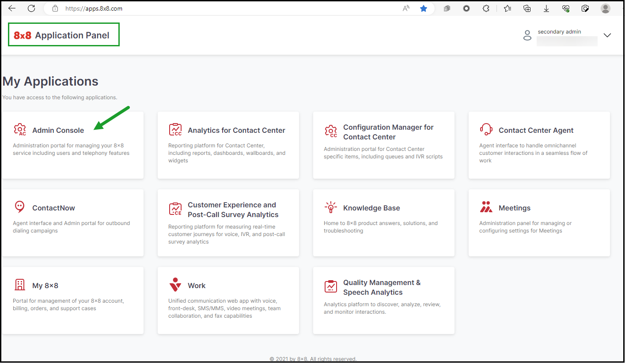Image resolution: width=625 pixels, height=364 pixels.
Task: Click the Quality Management chart icon
Action: 331,287
